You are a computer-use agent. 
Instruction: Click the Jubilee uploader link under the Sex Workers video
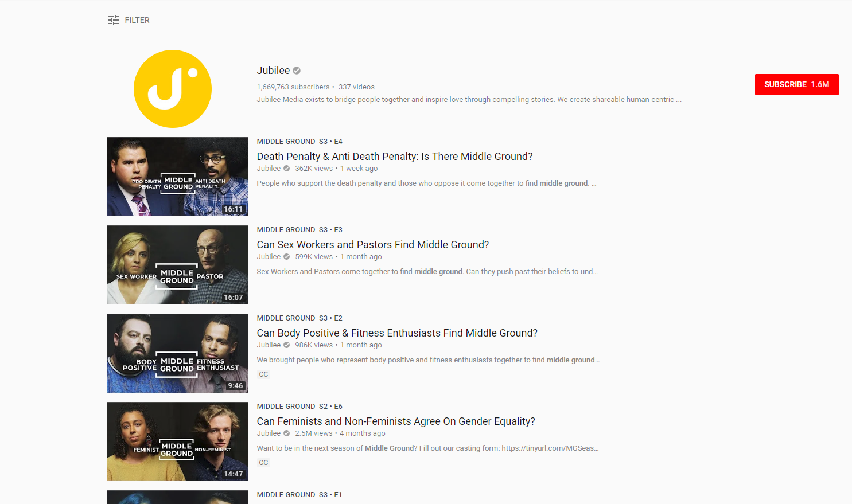pyautogui.click(x=269, y=257)
